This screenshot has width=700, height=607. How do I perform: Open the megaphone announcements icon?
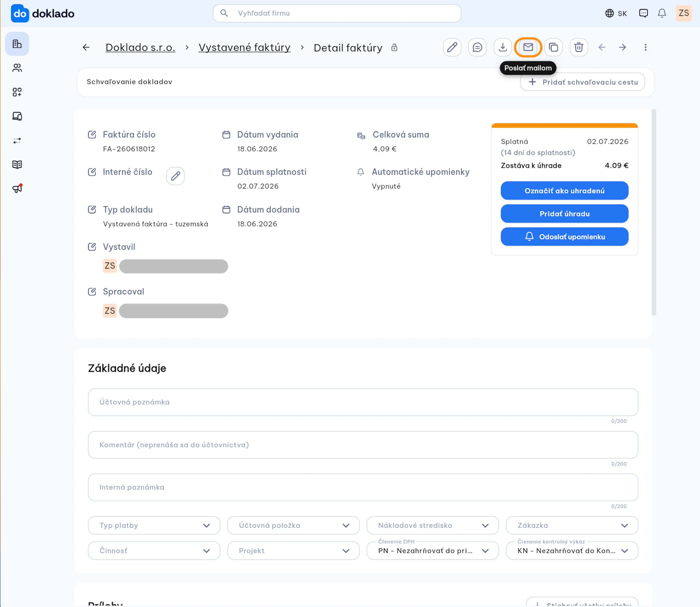pos(17,189)
